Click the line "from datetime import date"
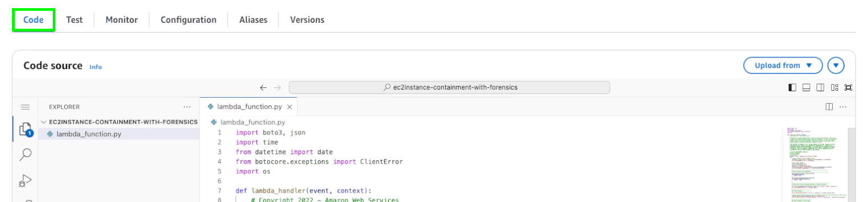Screen dimensions: 868x202 284,152
